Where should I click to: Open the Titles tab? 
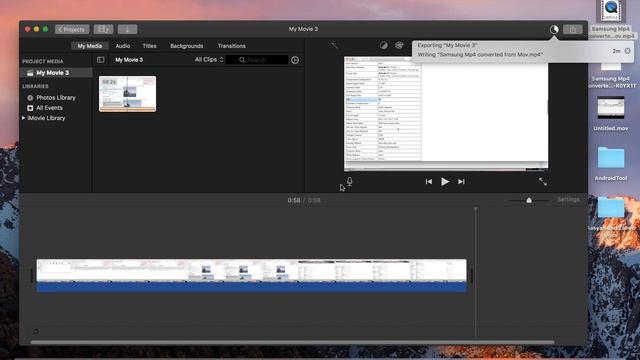149,46
